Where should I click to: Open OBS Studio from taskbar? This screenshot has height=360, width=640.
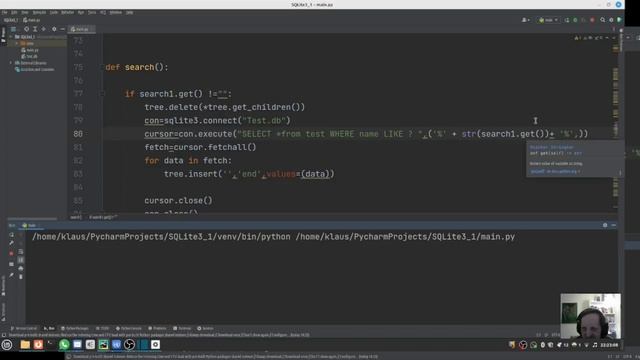[x=129, y=345]
